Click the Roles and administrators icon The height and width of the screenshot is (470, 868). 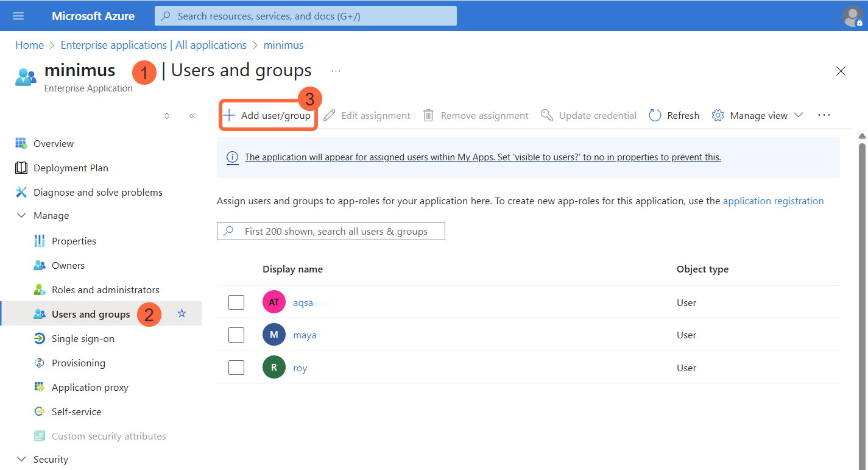tap(40, 290)
